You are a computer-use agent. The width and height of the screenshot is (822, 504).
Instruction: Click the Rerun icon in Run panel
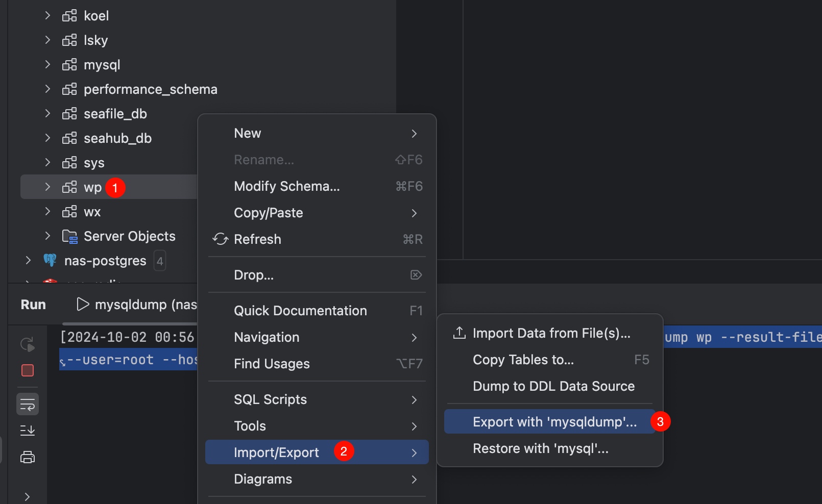click(28, 344)
